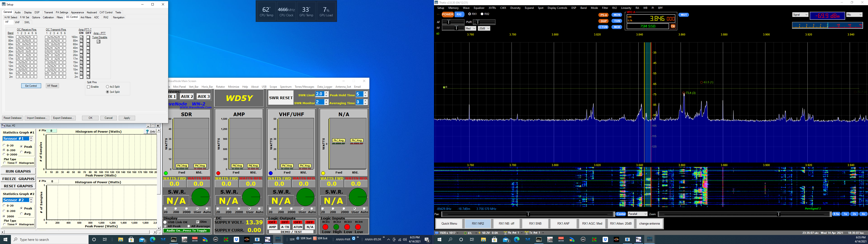Viewport: 868px width, 244px height.
Task: Click Tx Ant 1 antenna icon in Thetis status bar
Action: pos(526,233)
